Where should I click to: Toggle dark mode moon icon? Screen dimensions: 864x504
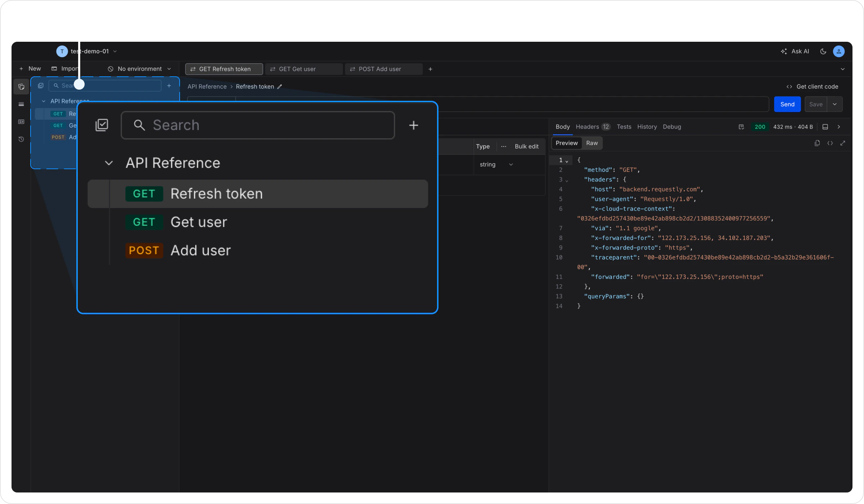click(823, 51)
